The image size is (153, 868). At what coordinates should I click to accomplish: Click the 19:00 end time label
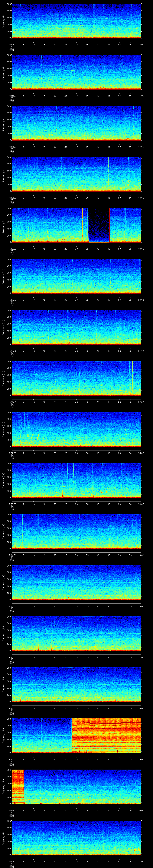click(x=141, y=249)
